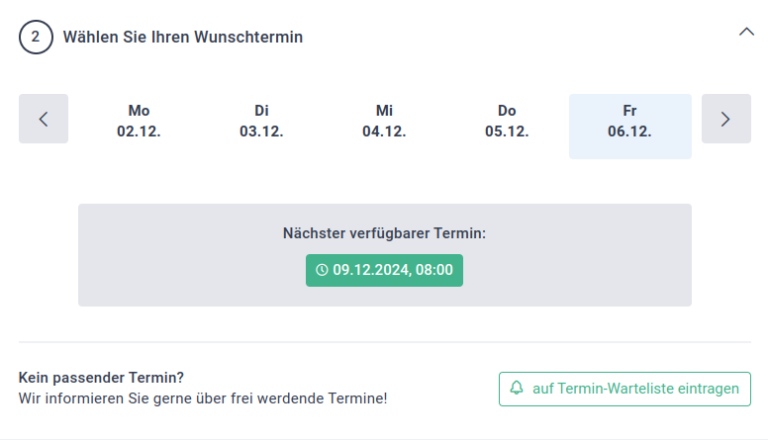The image size is (768, 440).
Task: Click the bell icon on the waitlist button
Action: (x=516, y=388)
